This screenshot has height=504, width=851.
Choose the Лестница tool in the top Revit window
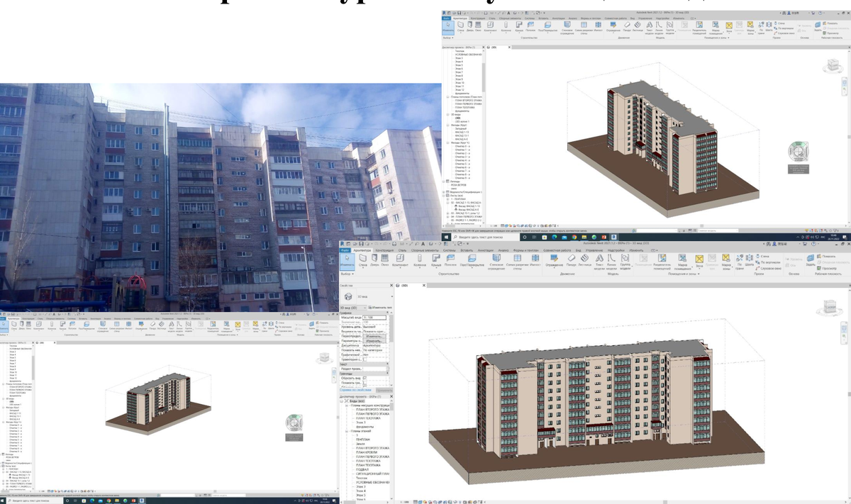[638, 26]
